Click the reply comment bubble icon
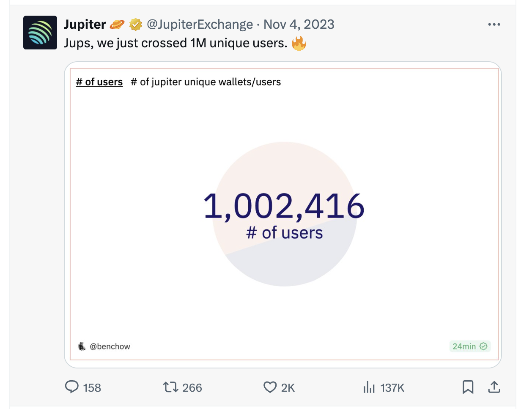This screenshot has width=532, height=409. pos(72,387)
